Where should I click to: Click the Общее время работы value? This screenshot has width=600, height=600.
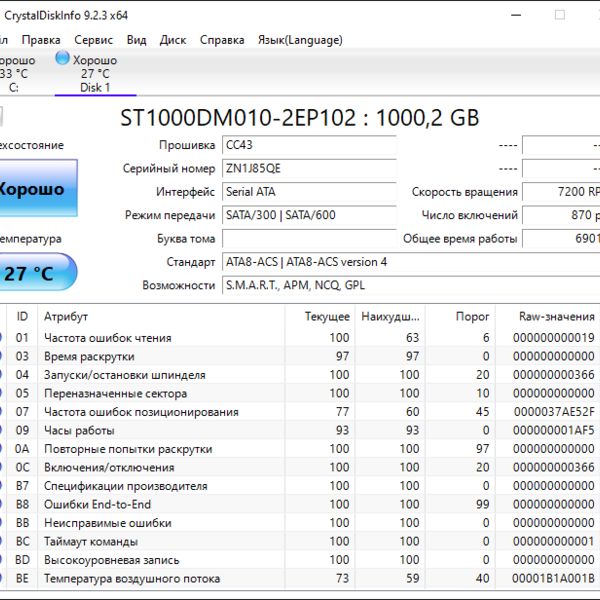coord(561,238)
